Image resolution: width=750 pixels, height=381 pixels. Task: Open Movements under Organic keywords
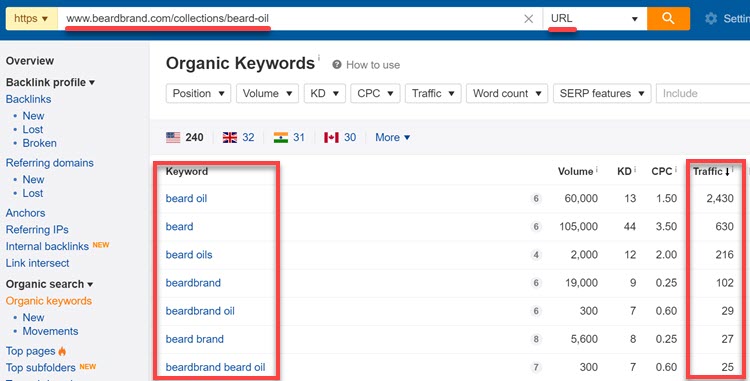(50, 331)
